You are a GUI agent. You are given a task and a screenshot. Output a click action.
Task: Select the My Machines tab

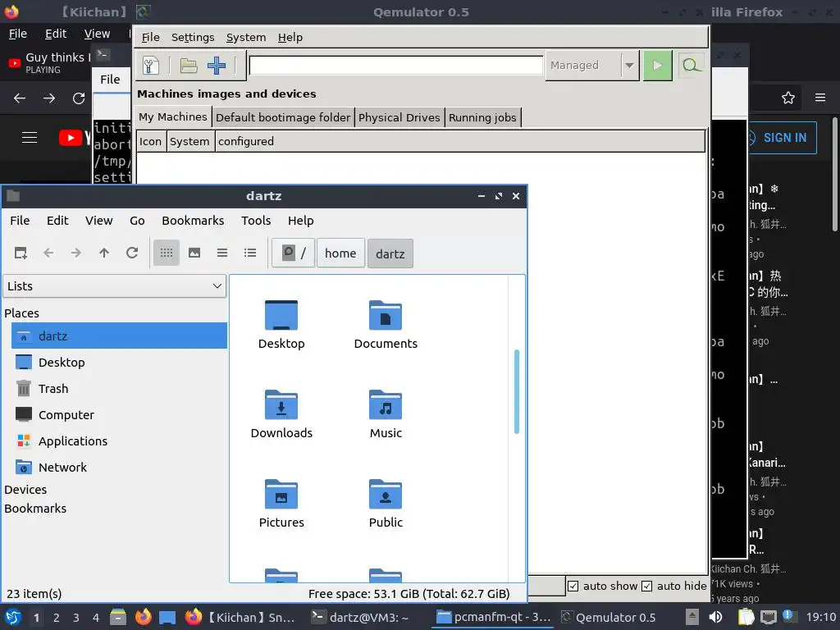pos(173,116)
